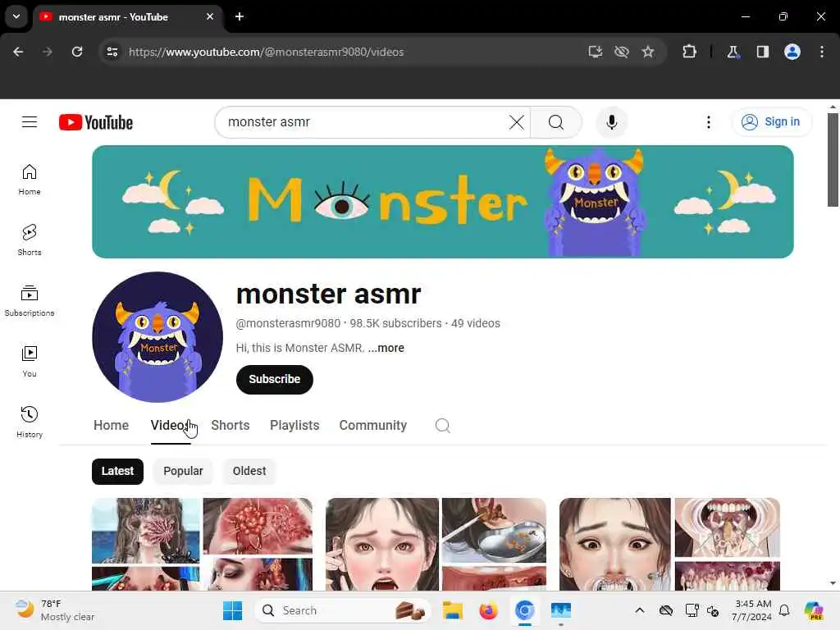
Task: Open Windows Start menu
Action: coord(232,610)
